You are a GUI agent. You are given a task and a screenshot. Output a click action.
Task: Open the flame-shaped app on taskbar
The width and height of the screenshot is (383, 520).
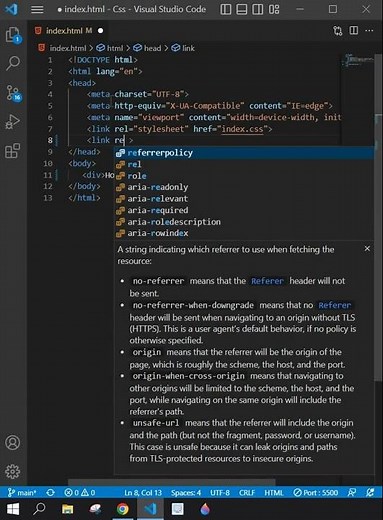[205, 509]
